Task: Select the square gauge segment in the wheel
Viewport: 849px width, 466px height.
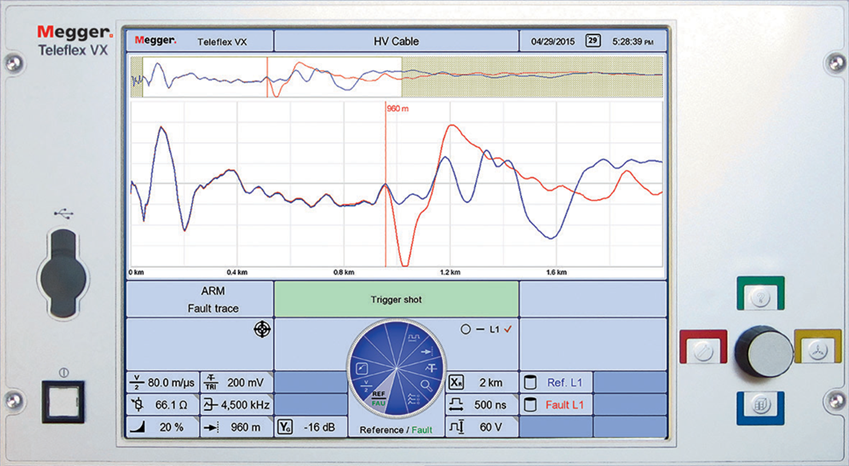Action: pos(361,369)
